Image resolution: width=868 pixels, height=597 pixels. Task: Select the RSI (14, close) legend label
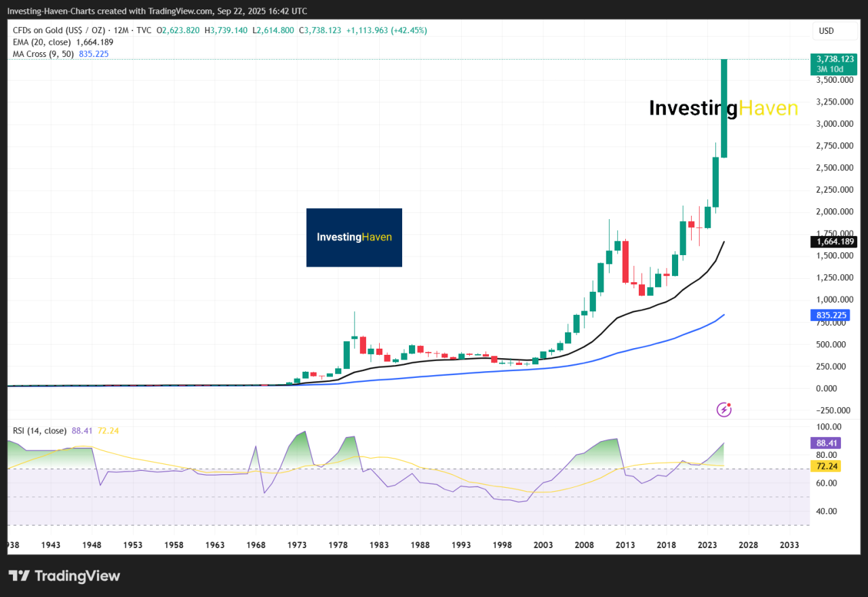[39, 431]
